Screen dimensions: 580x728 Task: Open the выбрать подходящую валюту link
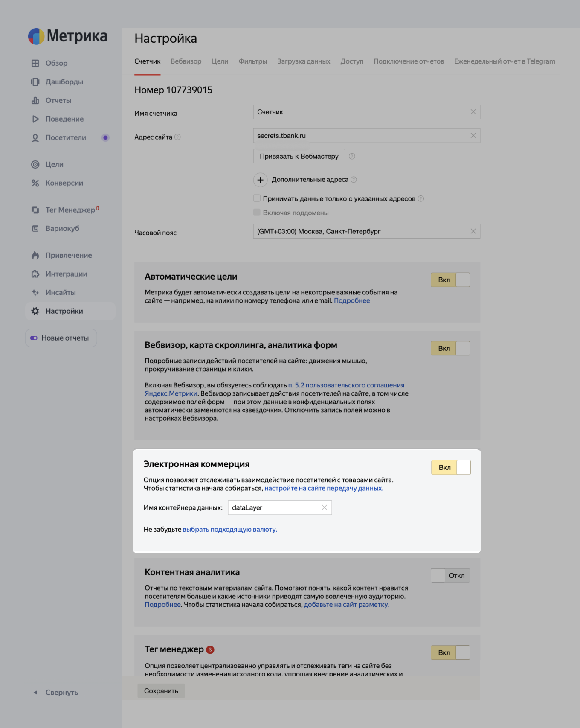[x=230, y=530]
